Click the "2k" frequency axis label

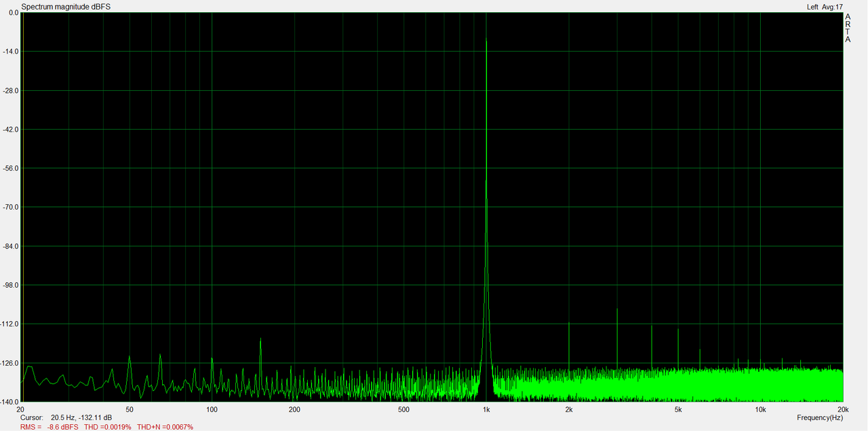(569, 410)
